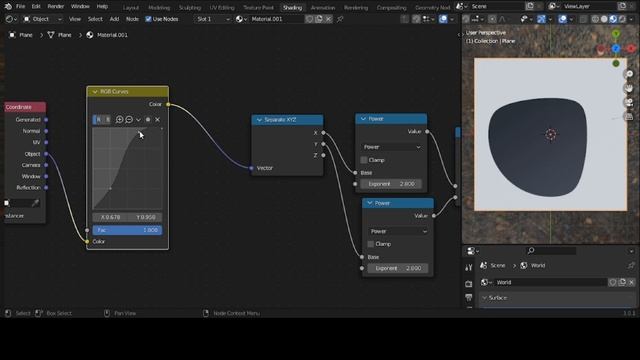Toggle X-ray mode in viewport header
The image size is (640, 360).
pyautogui.click(x=583, y=19)
